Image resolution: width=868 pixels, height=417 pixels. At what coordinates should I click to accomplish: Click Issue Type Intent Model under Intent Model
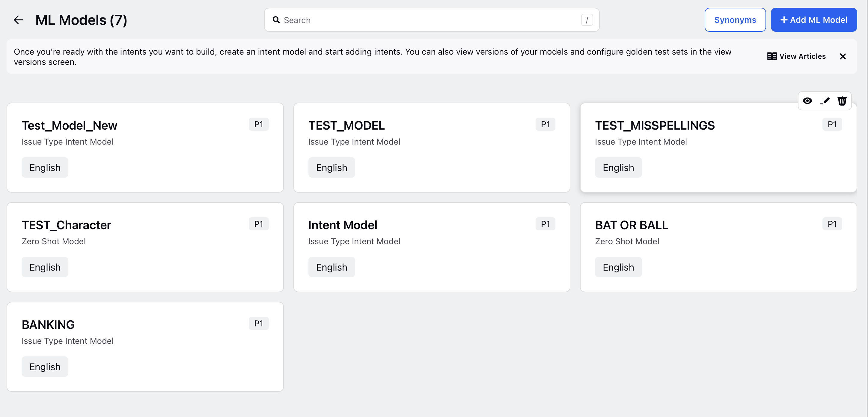(x=354, y=241)
